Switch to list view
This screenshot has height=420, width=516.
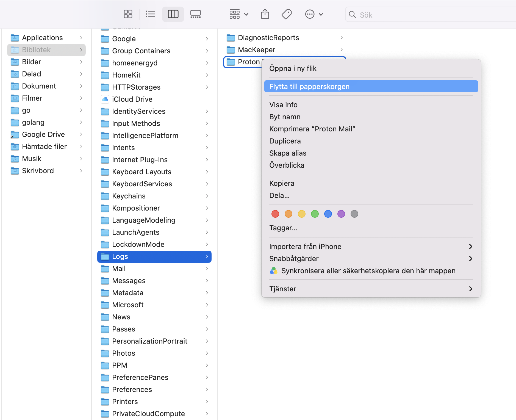pos(150,14)
